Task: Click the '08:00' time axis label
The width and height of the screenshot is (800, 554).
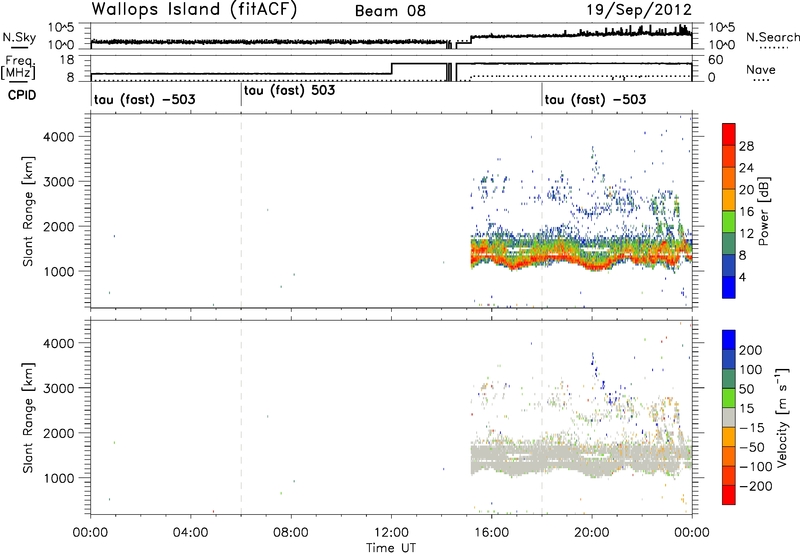Action: click(x=291, y=533)
